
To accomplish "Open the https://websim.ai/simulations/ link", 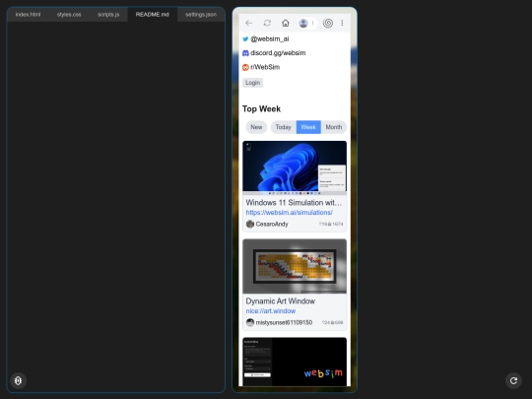I will coord(289,213).
